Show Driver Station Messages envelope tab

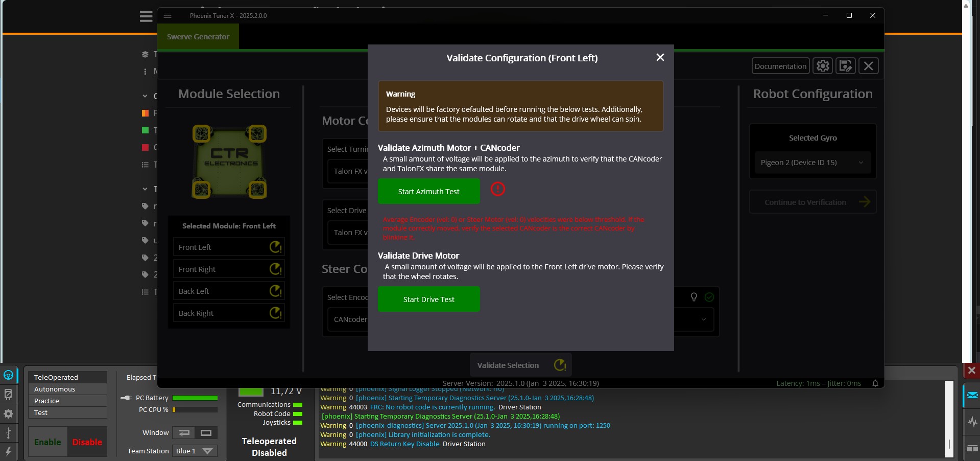(x=972, y=395)
